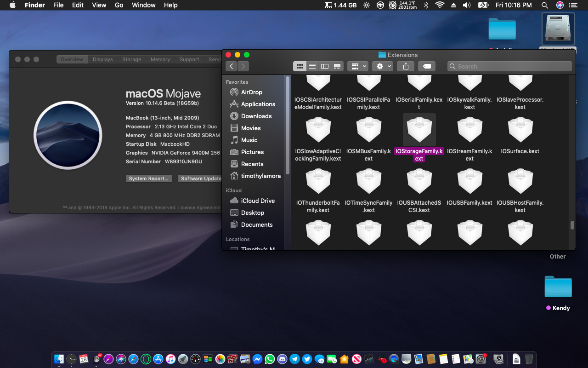Go forward in Finder history

pyautogui.click(x=243, y=66)
